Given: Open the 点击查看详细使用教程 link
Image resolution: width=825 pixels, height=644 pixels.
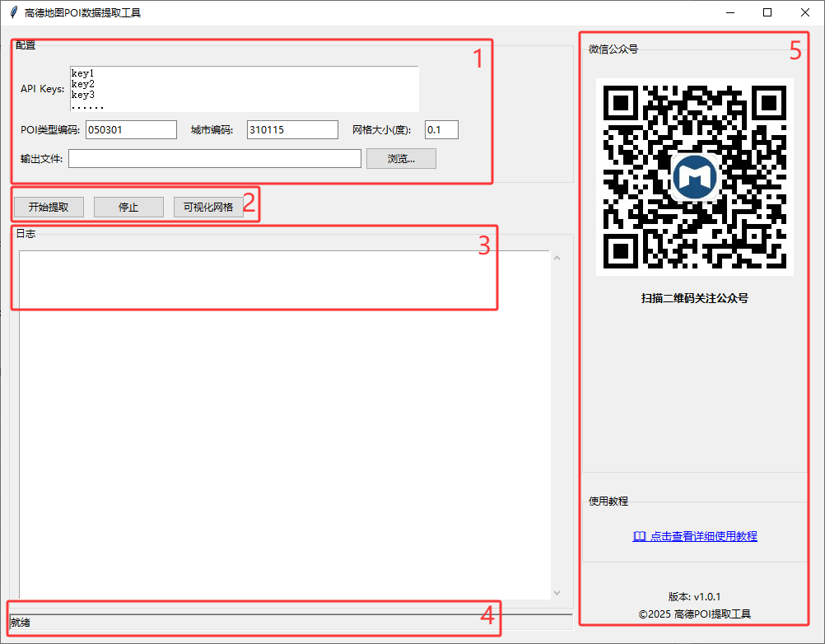Looking at the screenshot, I should [694, 536].
